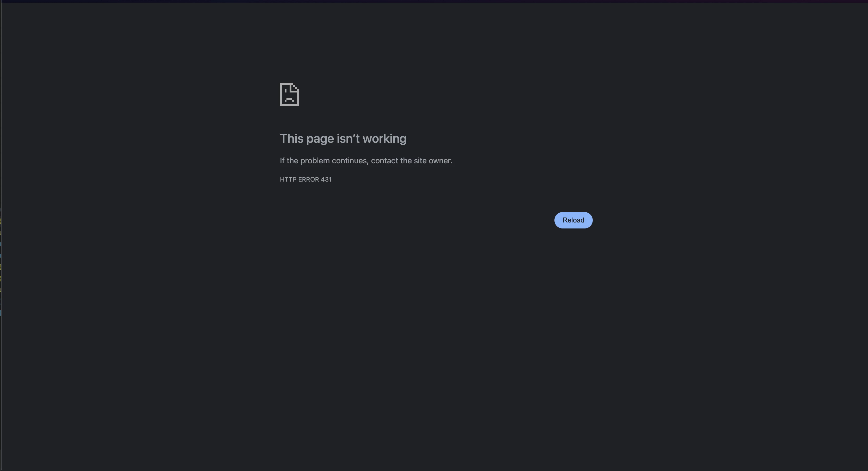Screen dimensions: 868x471
Task: Click the vertical divider at the left window edge
Action: coord(1,236)
